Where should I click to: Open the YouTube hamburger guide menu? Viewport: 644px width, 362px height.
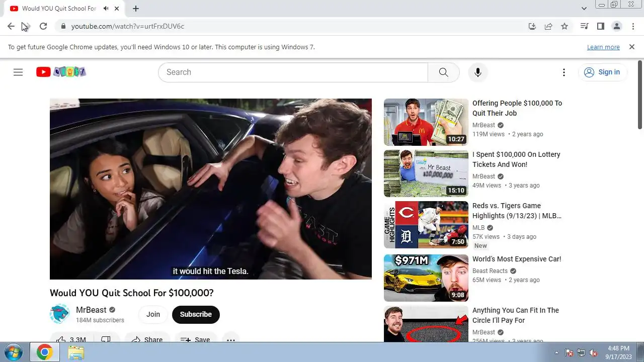[18, 72]
